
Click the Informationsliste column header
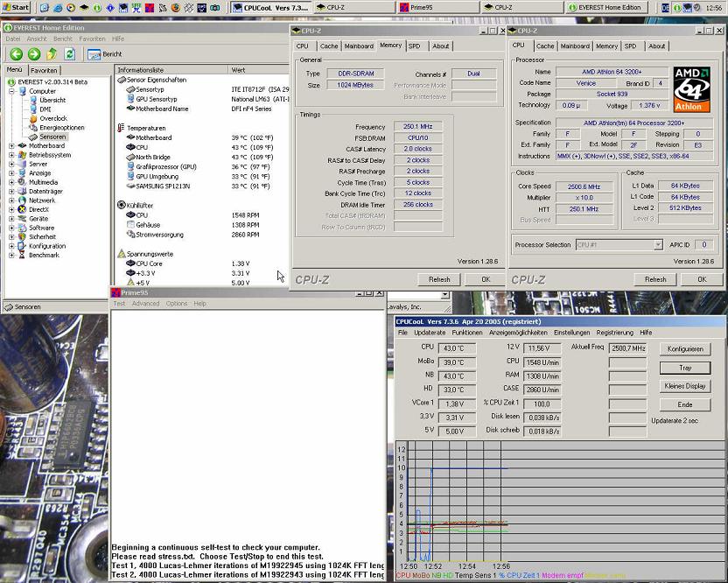(171, 70)
